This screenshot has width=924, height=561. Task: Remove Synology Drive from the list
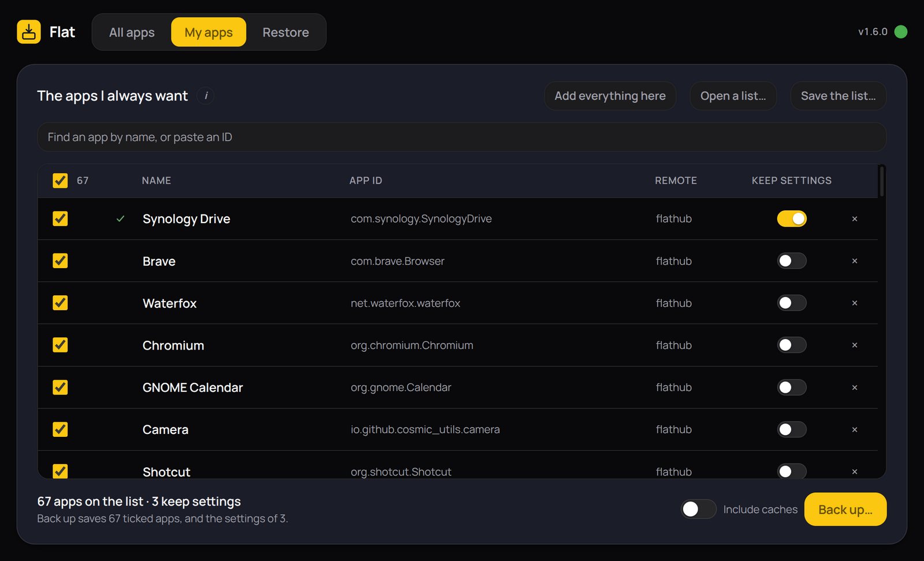tap(855, 219)
